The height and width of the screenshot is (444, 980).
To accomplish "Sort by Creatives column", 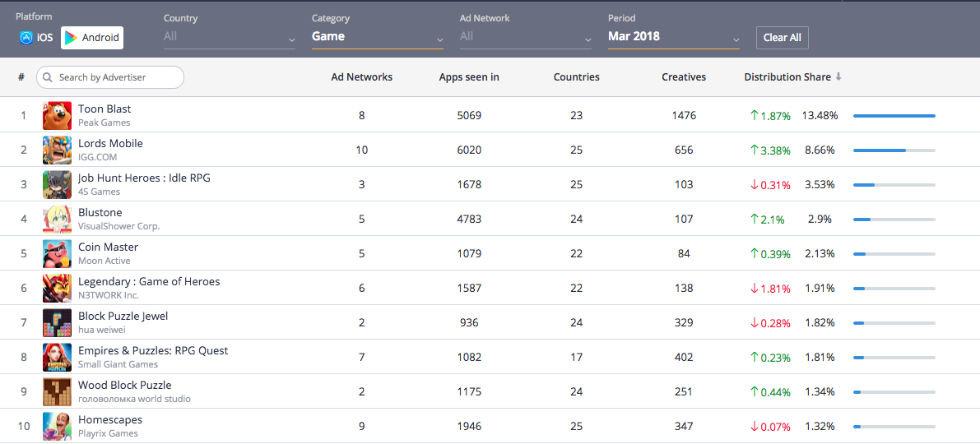I will point(684,77).
